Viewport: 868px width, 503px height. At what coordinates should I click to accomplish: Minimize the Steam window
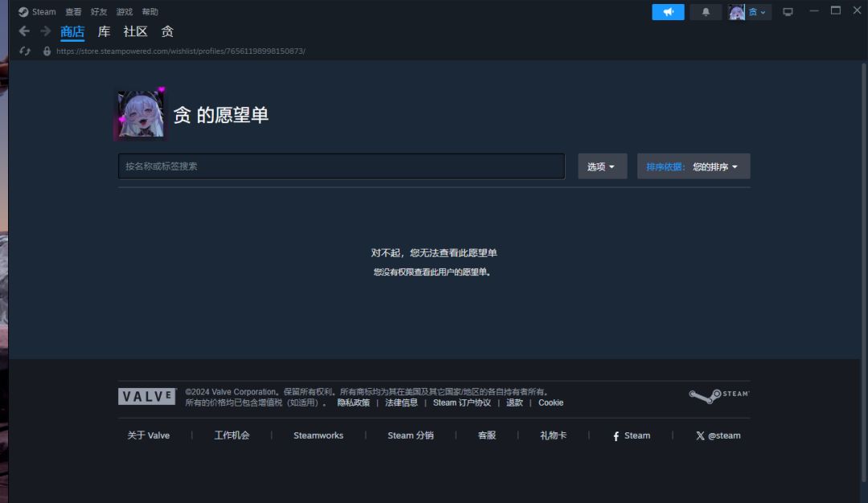(x=813, y=10)
